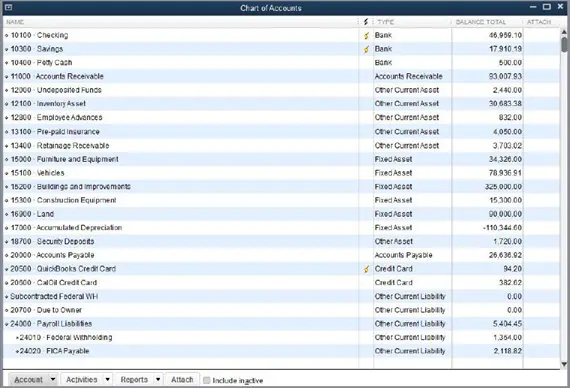Click the Other Asset type cell

pyautogui.click(x=394, y=241)
